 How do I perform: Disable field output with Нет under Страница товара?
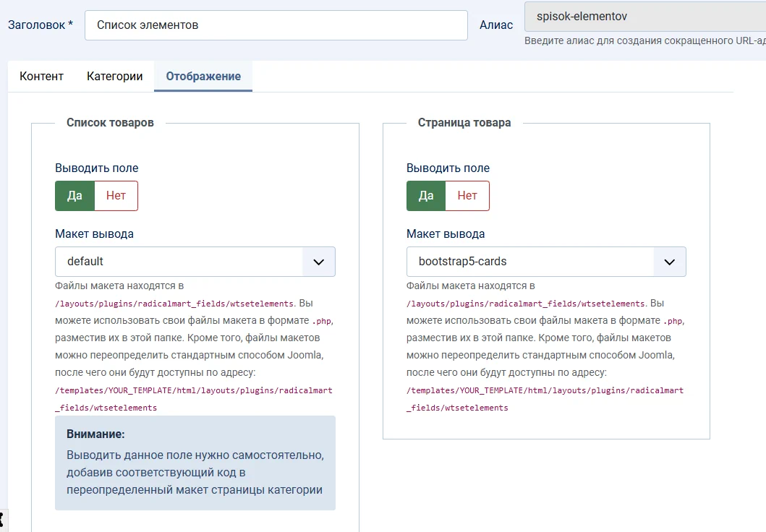(x=468, y=195)
